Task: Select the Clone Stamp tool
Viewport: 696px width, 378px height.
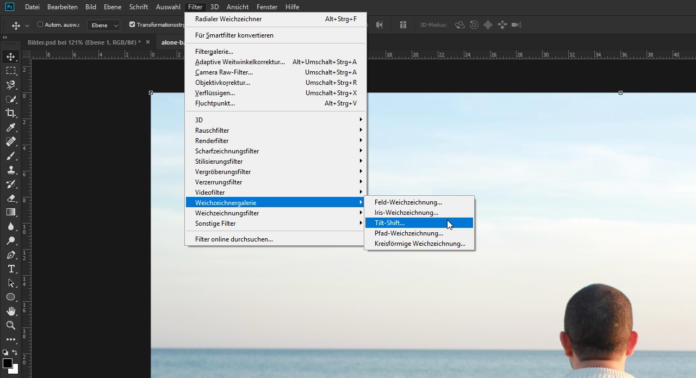Action: pos(11,170)
